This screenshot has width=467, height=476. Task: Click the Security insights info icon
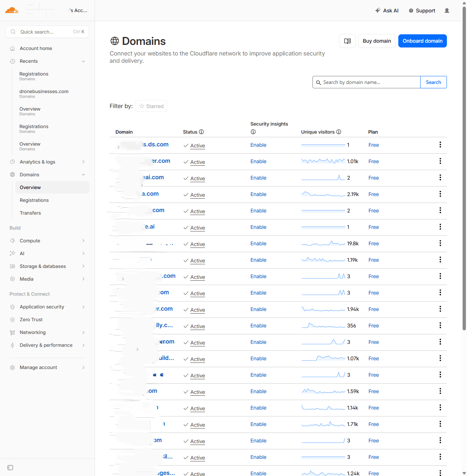pos(253,132)
